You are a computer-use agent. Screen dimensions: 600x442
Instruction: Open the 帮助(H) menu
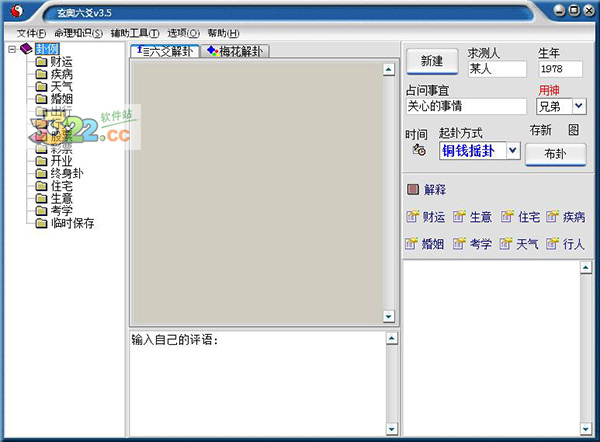coord(223,33)
